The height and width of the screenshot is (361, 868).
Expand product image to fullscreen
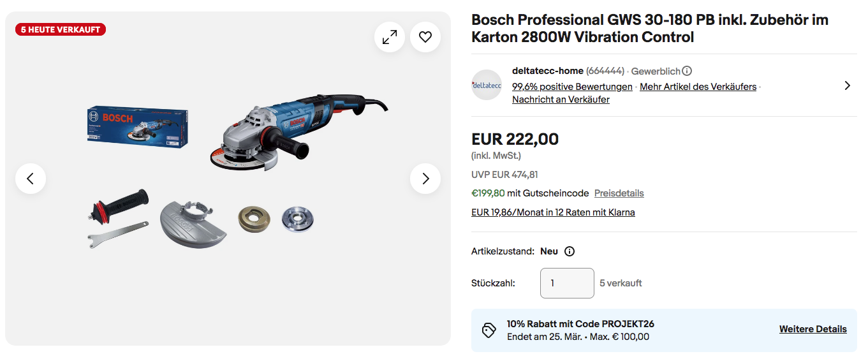[389, 38]
